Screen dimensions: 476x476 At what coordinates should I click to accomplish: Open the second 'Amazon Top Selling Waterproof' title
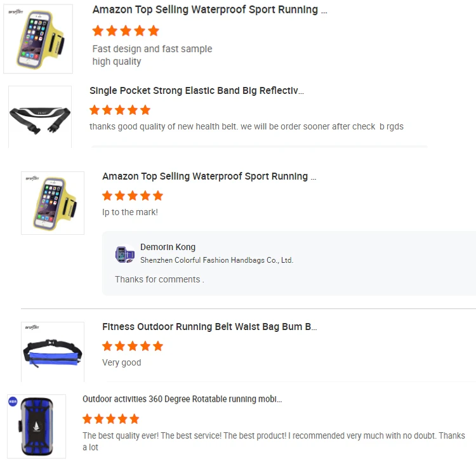(x=209, y=176)
